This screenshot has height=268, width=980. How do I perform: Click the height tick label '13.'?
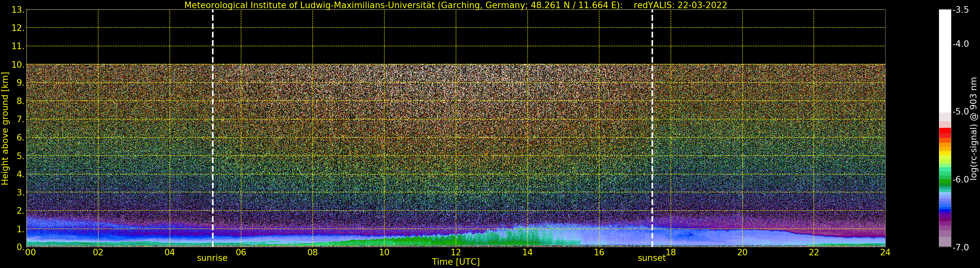(x=18, y=10)
